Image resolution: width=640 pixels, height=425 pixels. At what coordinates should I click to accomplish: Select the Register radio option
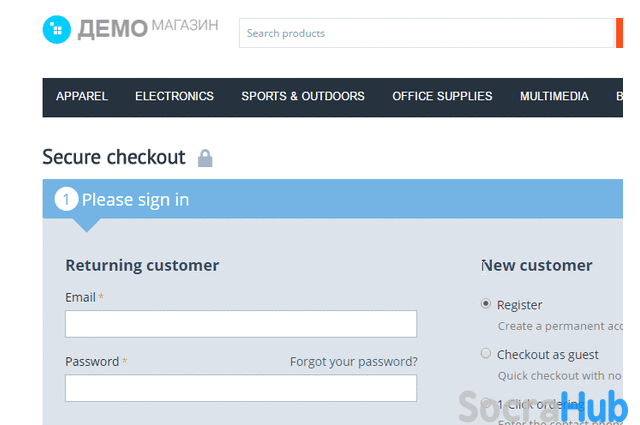point(486,304)
